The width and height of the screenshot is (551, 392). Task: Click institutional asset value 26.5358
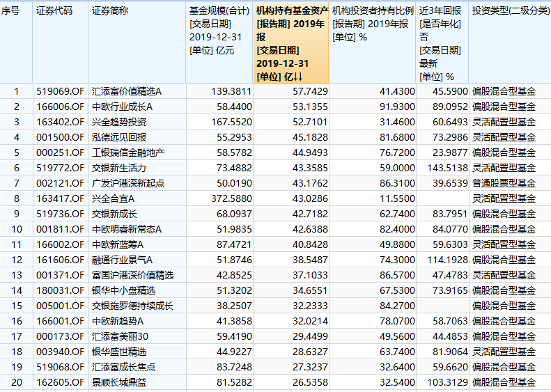310,382
